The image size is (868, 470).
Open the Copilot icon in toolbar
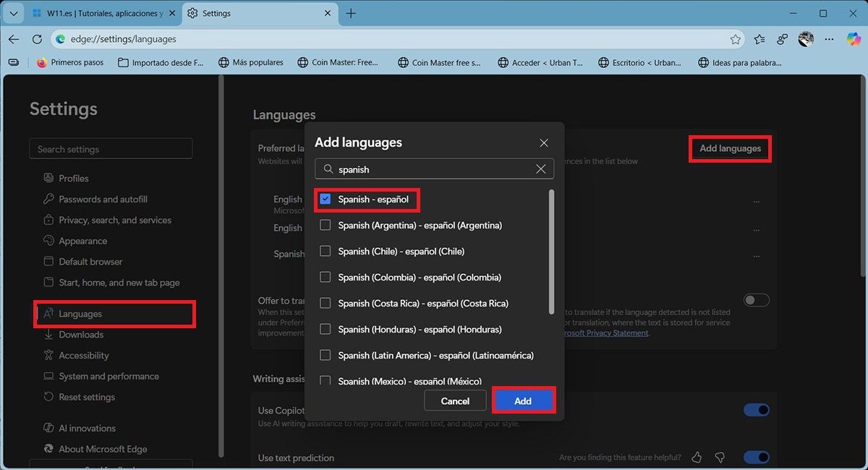854,39
